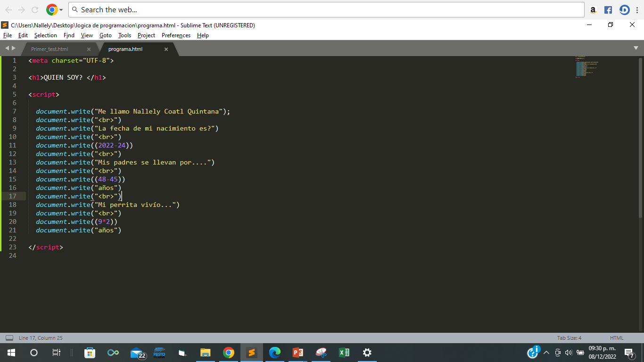
Task: Open the View menu
Action: (x=87, y=35)
